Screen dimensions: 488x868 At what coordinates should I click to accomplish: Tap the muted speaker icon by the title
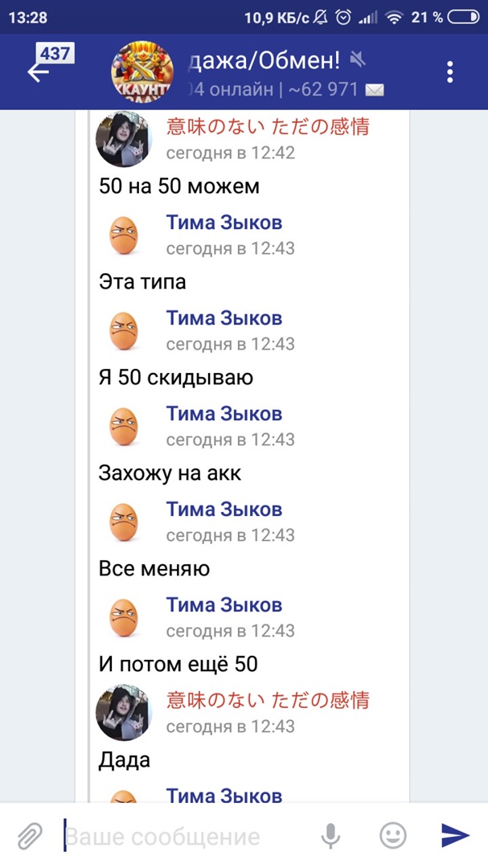[x=359, y=58]
